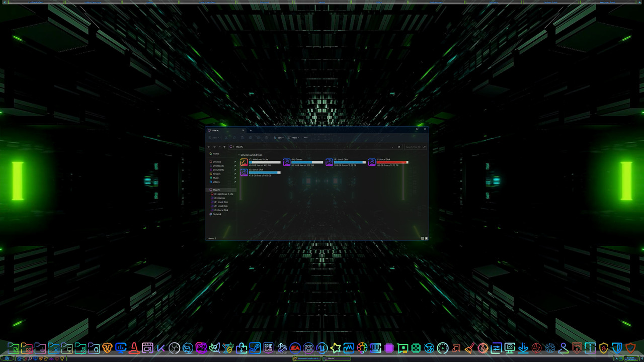Launch Epic Games from the dock
The height and width of the screenshot is (362, 644).
click(x=268, y=347)
